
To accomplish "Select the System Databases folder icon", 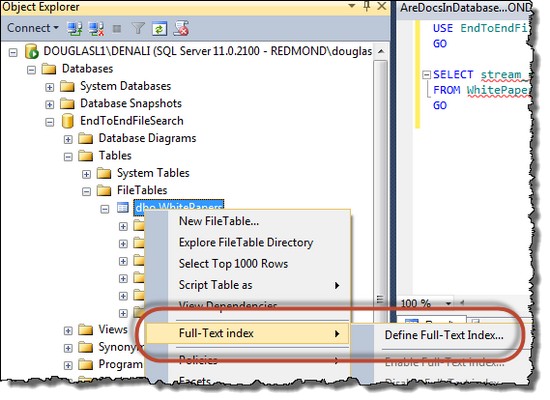I will point(67,86).
